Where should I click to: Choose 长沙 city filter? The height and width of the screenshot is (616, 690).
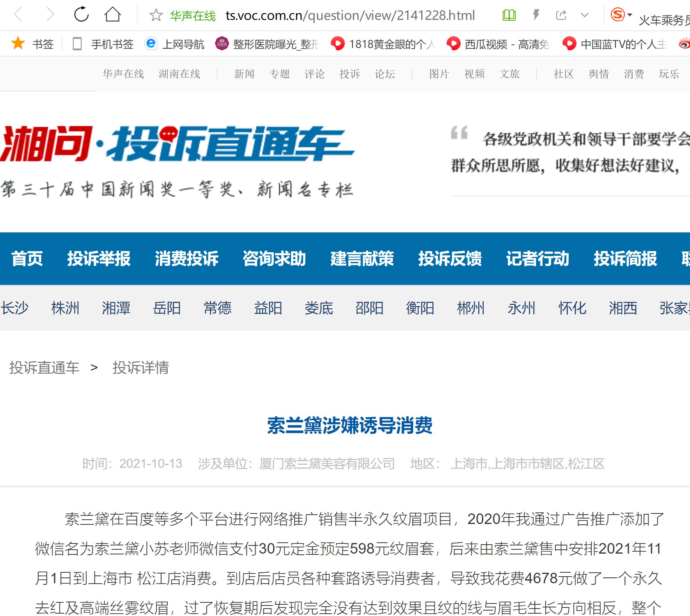14,308
